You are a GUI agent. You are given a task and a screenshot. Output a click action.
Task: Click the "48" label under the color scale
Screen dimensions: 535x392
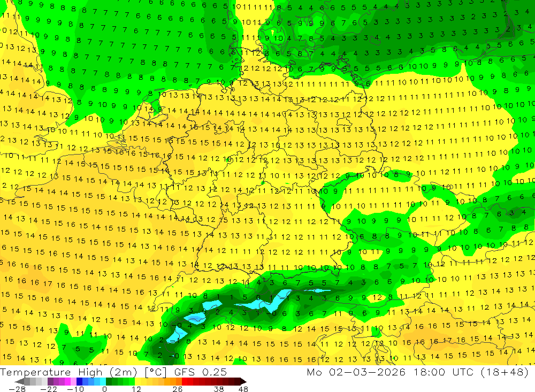click(243, 389)
